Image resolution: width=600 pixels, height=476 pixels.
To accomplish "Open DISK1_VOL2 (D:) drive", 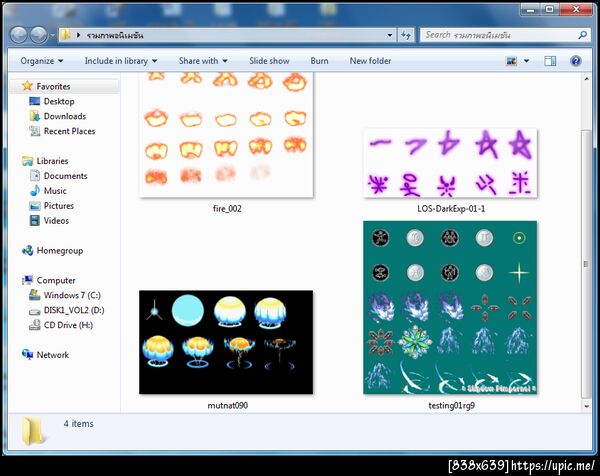I will (x=74, y=310).
